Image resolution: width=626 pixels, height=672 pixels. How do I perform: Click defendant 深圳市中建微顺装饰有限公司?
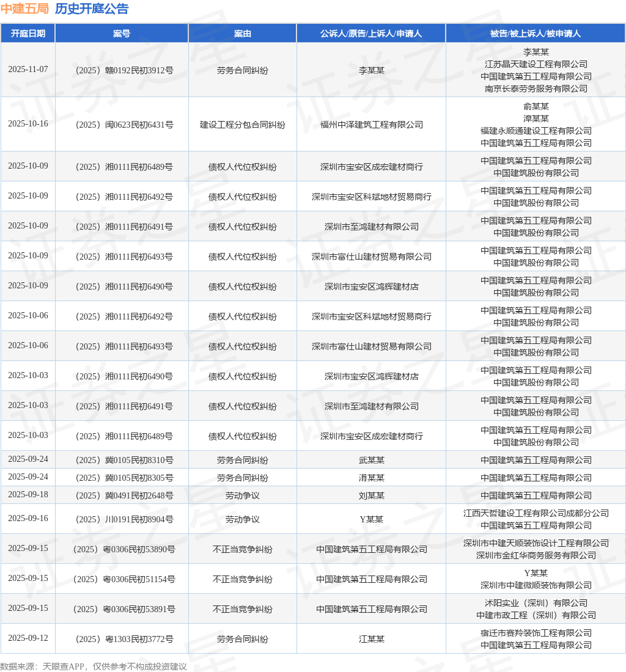point(536,585)
